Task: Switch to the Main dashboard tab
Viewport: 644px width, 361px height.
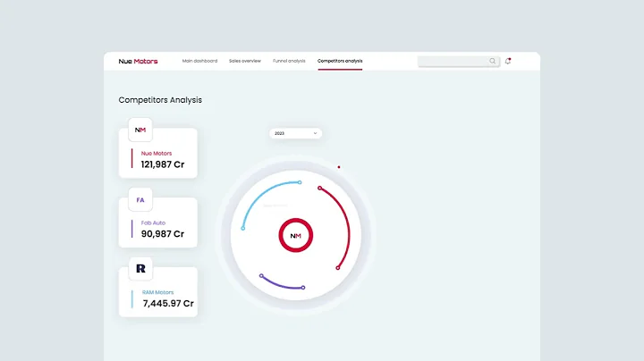Action: coord(199,61)
